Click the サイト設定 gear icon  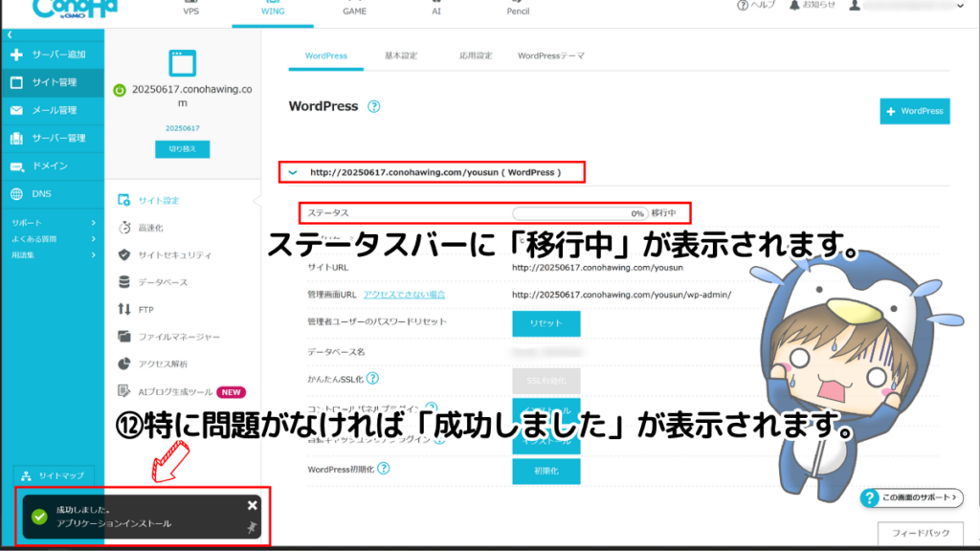tap(124, 200)
